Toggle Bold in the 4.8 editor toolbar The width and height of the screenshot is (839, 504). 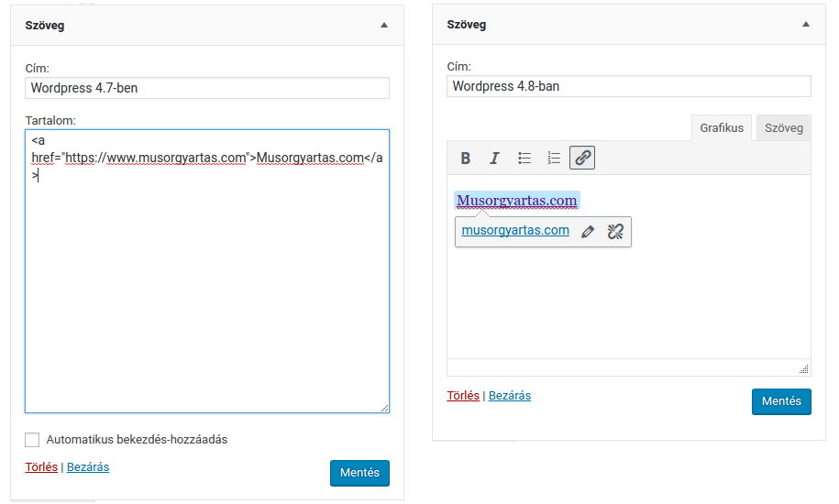[466, 159]
